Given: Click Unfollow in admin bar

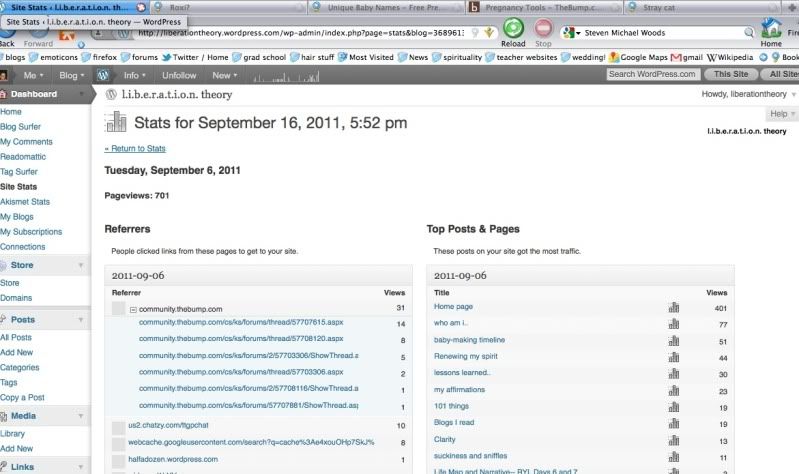Looking at the screenshot, I should coord(179,75).
